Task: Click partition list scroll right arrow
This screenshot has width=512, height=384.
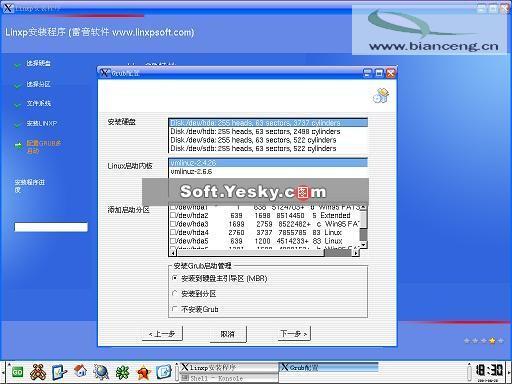Action: (x=356, y=253)
